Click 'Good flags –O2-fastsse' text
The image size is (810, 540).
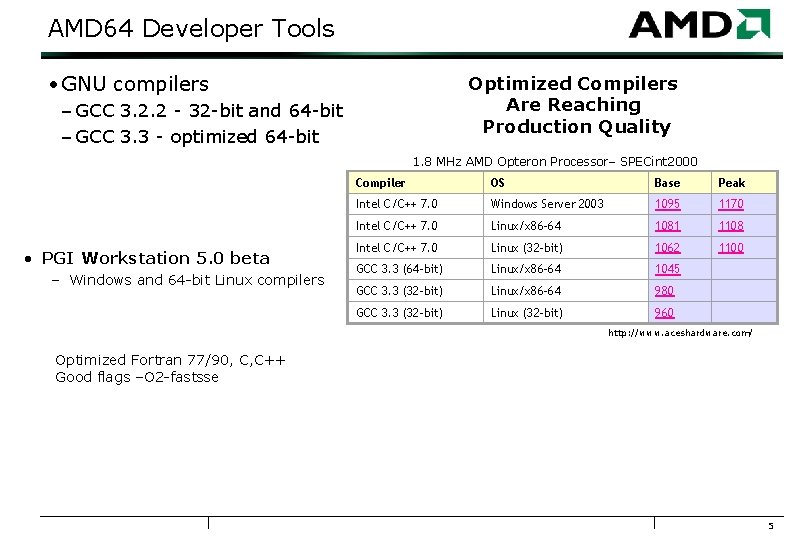[x=137, y=377]
